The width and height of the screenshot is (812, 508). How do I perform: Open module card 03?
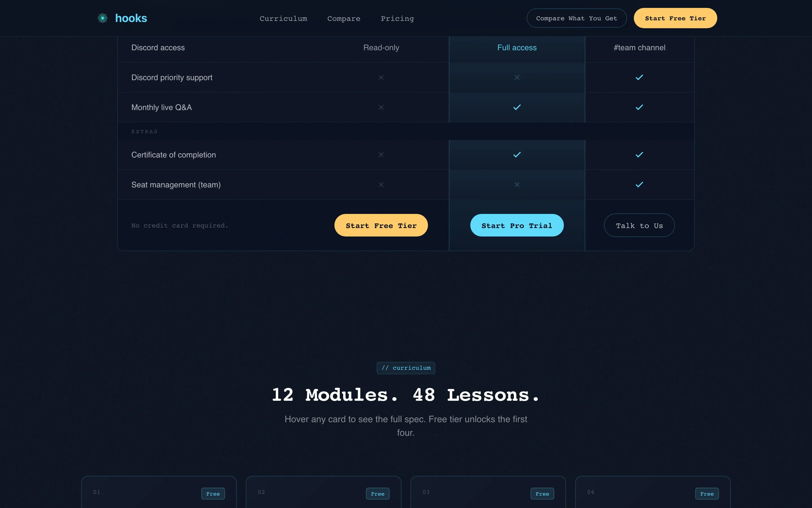coord(488,492)
